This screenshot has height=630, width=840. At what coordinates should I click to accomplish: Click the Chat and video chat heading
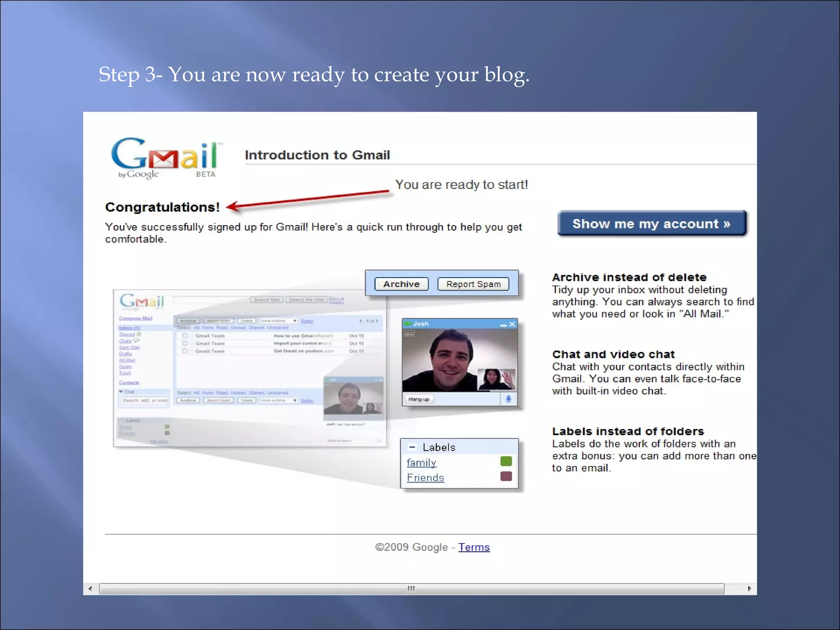pyautogui.click(x=613, y=354)
